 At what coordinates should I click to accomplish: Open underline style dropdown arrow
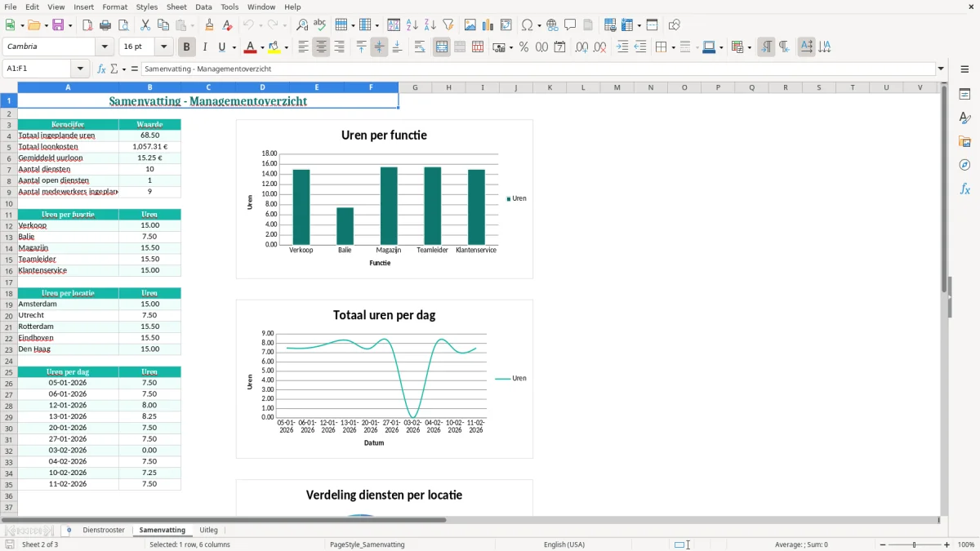click(234, 47)
